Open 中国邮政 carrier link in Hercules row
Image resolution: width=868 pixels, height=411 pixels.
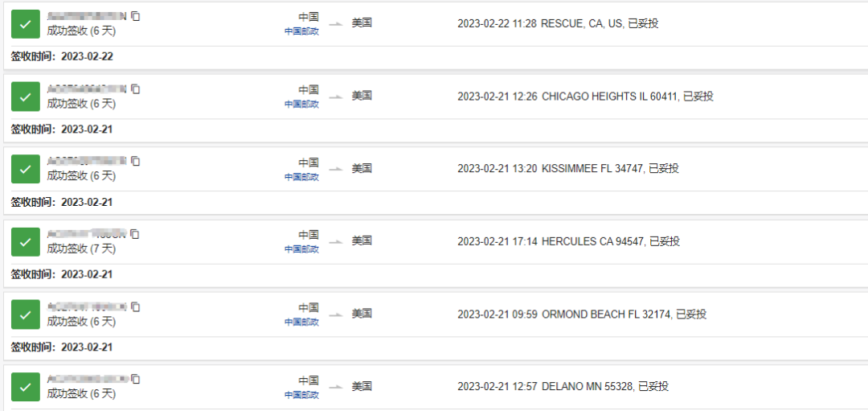pyautogui.click(x=301, y=249)
